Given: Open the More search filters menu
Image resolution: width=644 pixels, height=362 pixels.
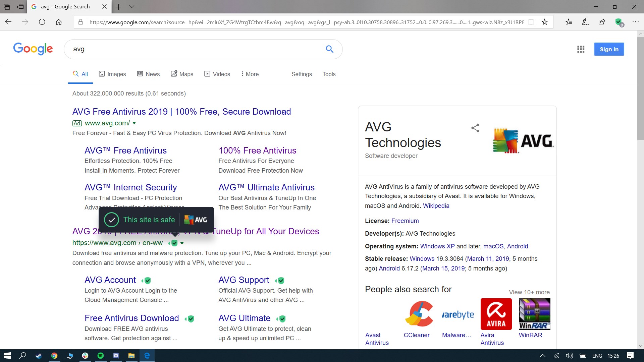Looking at the screenshot, I should point(250,74).
